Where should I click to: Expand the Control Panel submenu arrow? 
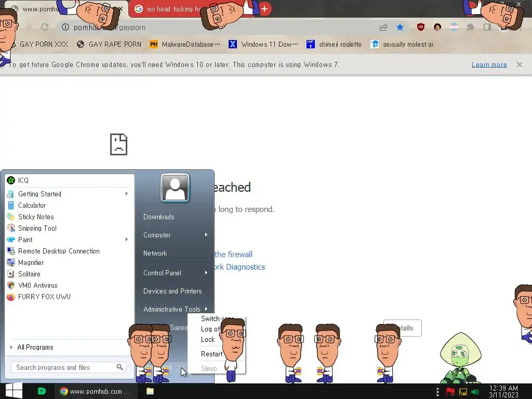click(x=206, y=273)
